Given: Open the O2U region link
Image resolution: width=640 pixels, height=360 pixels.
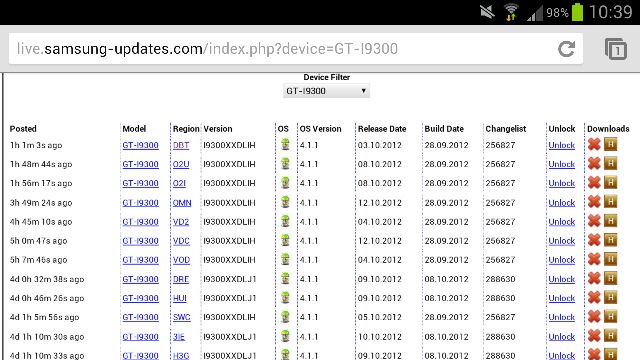Looking at the screenshot, I should [x=181, y=164].
